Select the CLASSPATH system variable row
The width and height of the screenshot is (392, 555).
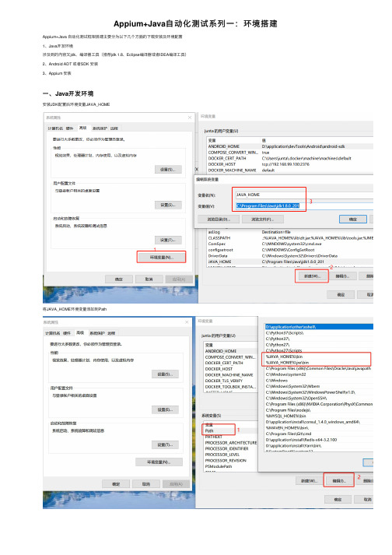coord(290,238)
